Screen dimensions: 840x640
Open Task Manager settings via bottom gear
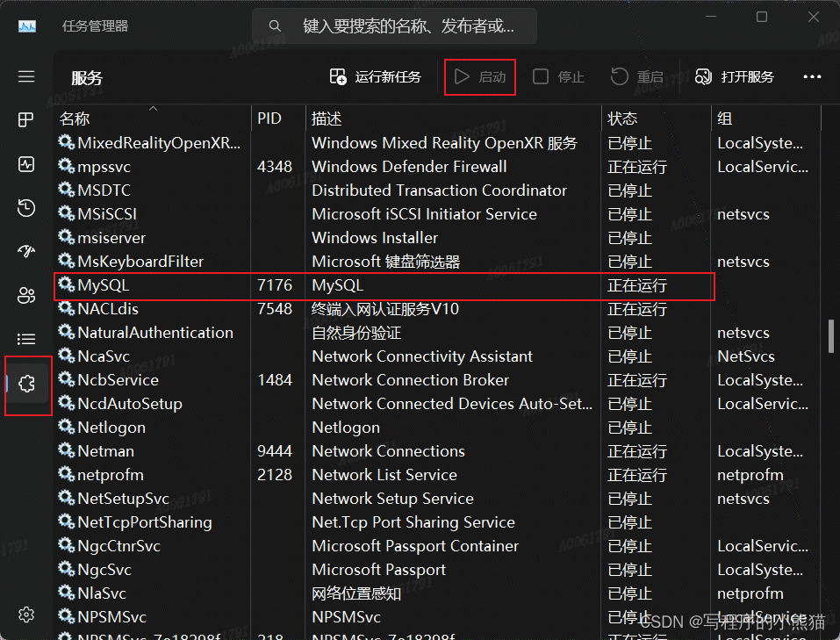26,615
